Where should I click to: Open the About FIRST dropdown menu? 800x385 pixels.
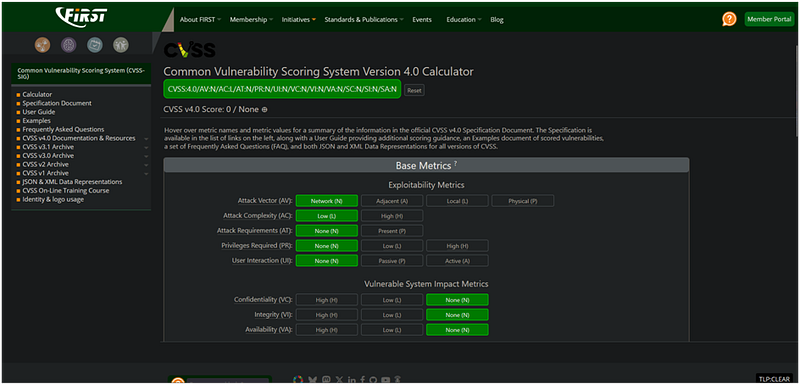click(x=200, y=19)
